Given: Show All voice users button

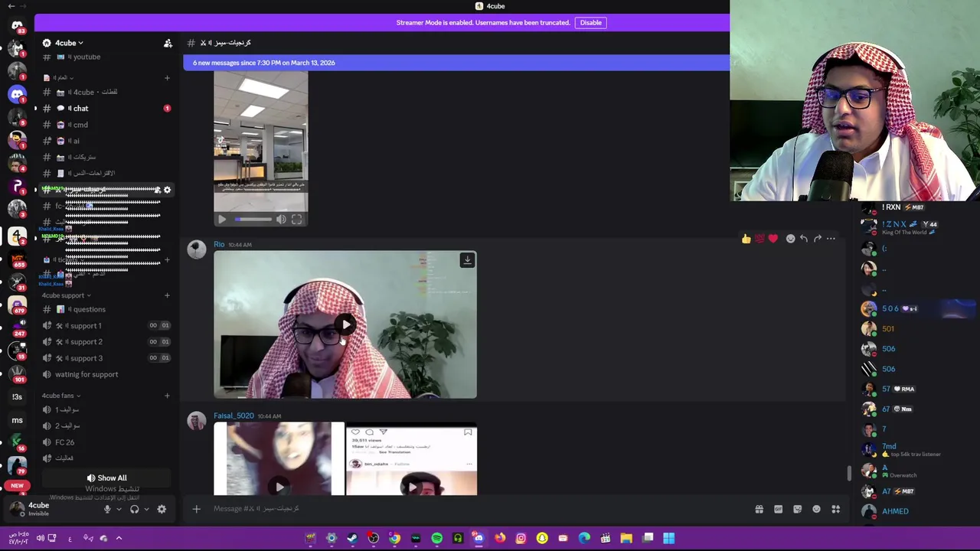Looking at the screenshot, I should pyautogui.click(x=106, y=478).
